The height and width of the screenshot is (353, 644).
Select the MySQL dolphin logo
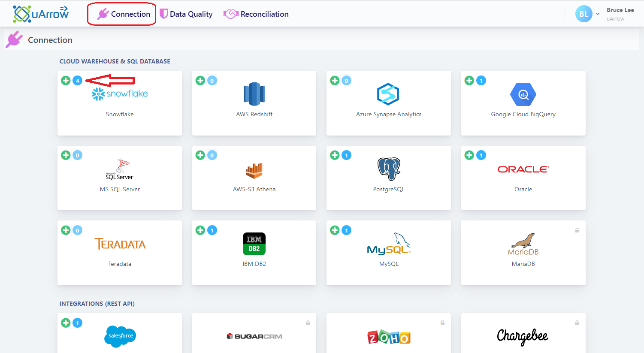[x=389, y=244]
